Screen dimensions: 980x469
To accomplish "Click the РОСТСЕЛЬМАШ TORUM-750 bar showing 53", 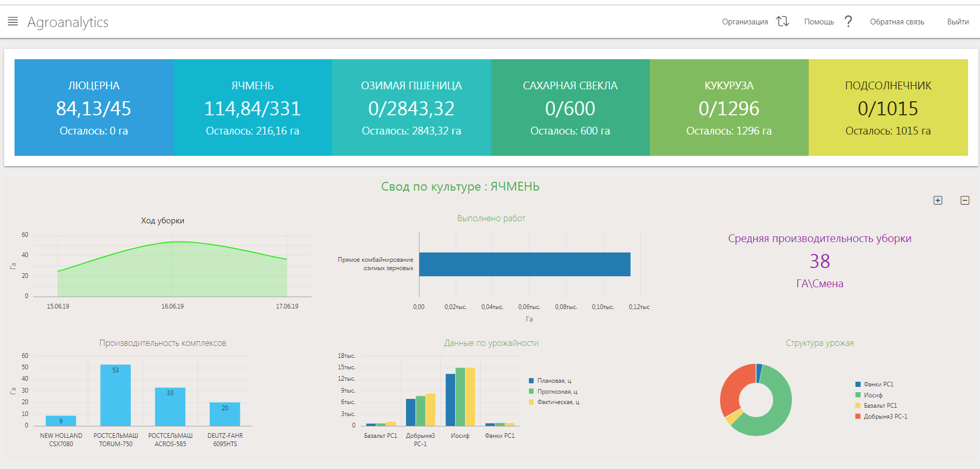I will (115, 395).
